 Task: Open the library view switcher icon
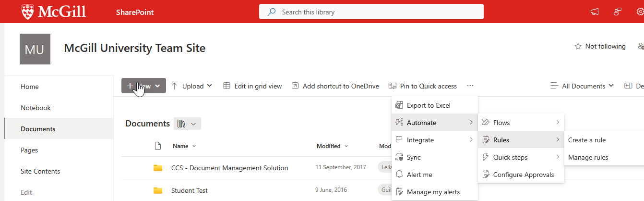tap(187, 124)
